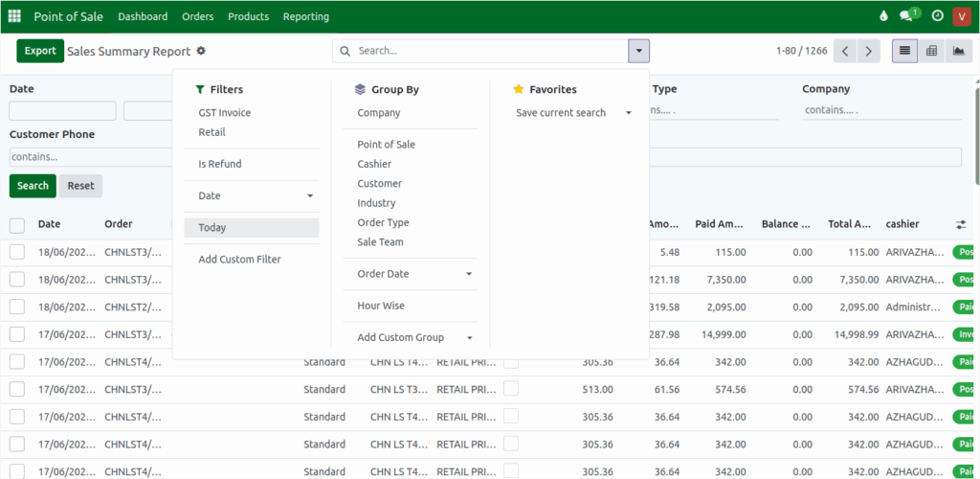Toggle the search options dropdown arrow
Screen dimensions: 980x479
(x=638, y=52)
